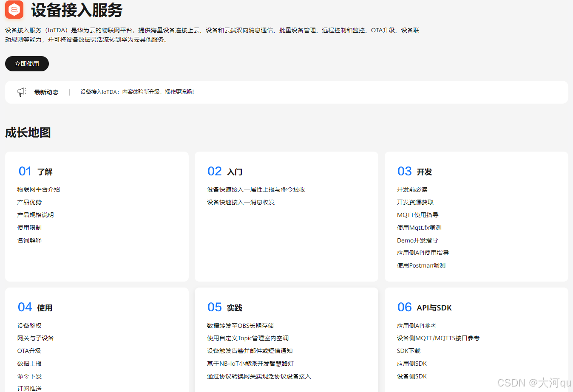Open 名词解释 link
The width and height of the screenshot is (573, 392).
tap(29, 240)
